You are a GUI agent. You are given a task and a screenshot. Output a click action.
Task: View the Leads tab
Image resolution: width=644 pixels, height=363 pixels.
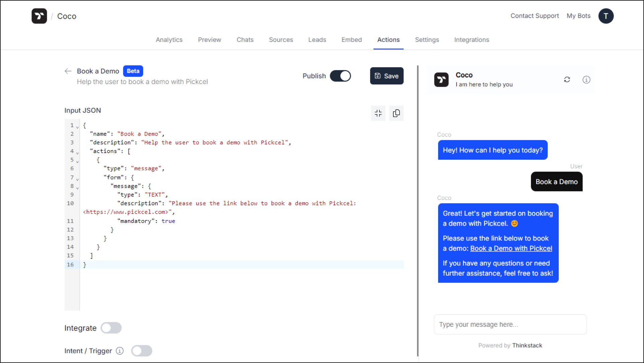[x=317, y=40]
